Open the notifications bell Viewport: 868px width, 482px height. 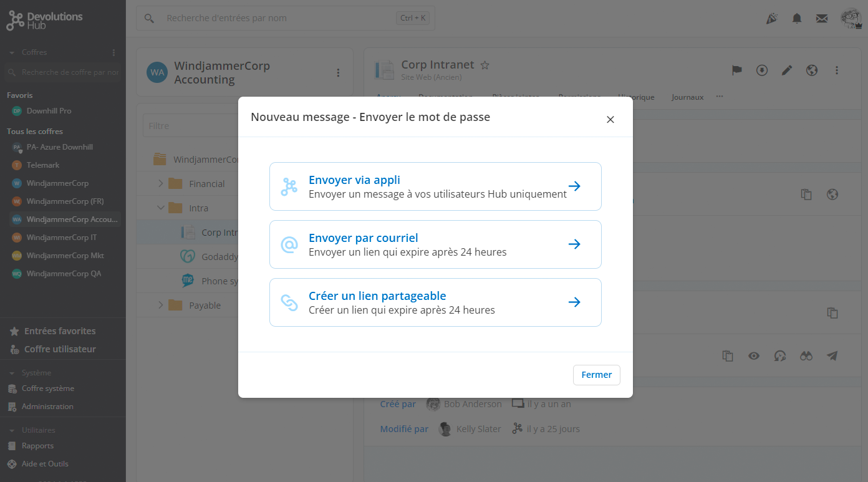(797, 19)
